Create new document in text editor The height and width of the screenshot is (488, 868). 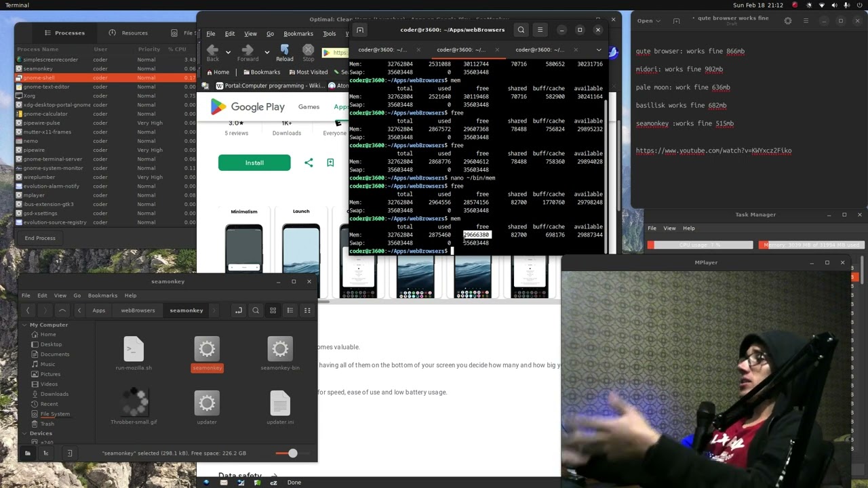pyautogui.click(x=676, y=20)
